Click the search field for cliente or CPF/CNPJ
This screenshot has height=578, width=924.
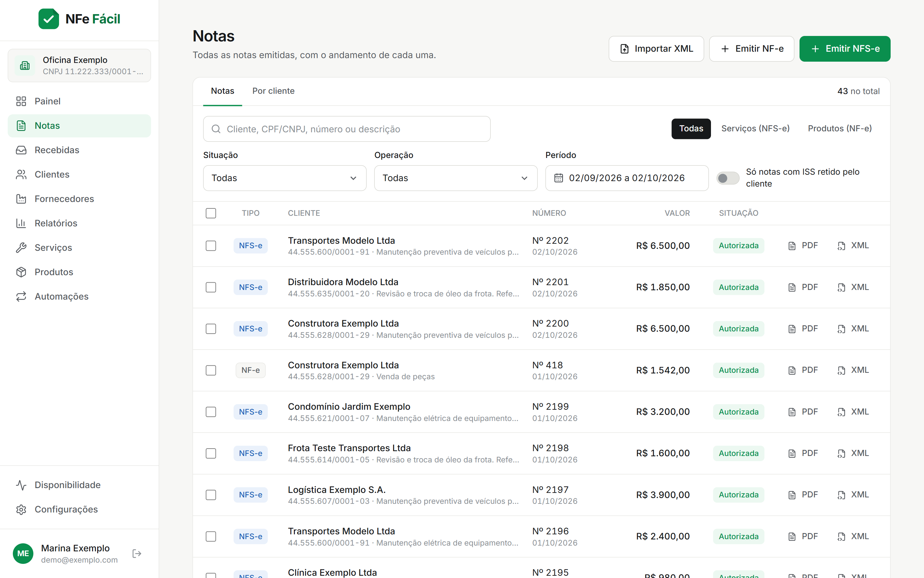click(x=347, y=129)
